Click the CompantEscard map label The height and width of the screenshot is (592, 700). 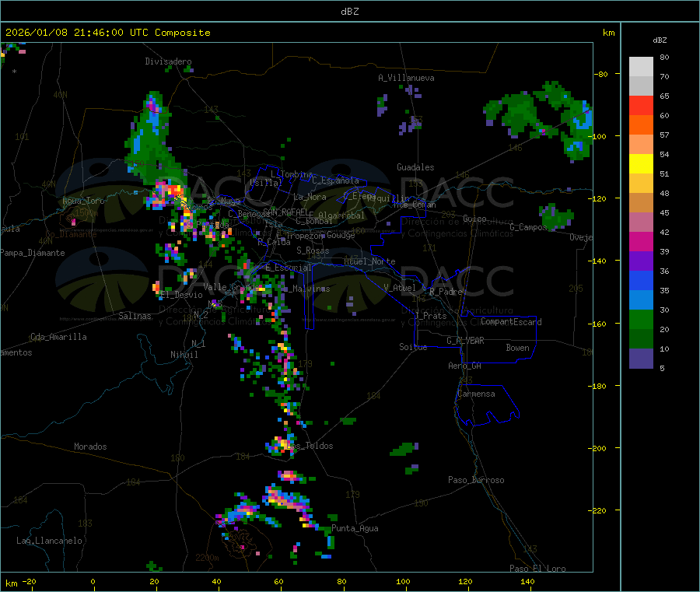pos(511,321)
